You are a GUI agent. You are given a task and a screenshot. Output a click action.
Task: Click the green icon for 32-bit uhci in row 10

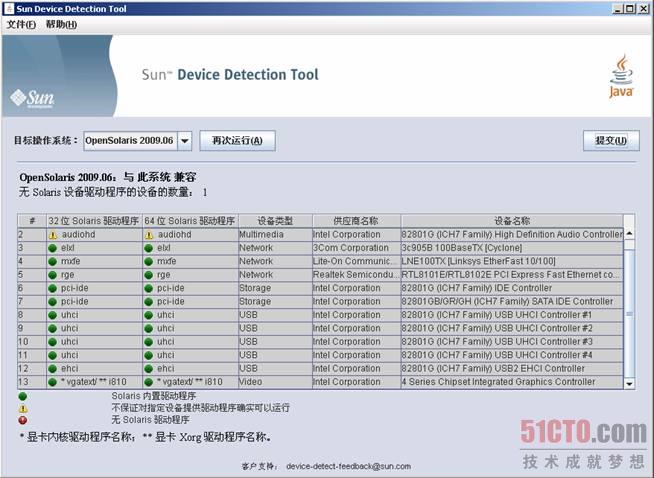(53, 342)
